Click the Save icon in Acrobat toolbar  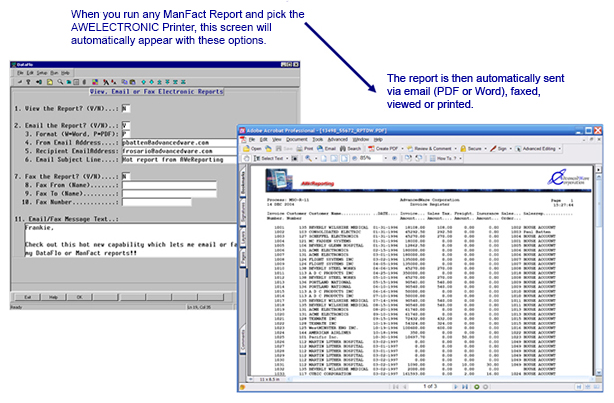pos(284,148)
